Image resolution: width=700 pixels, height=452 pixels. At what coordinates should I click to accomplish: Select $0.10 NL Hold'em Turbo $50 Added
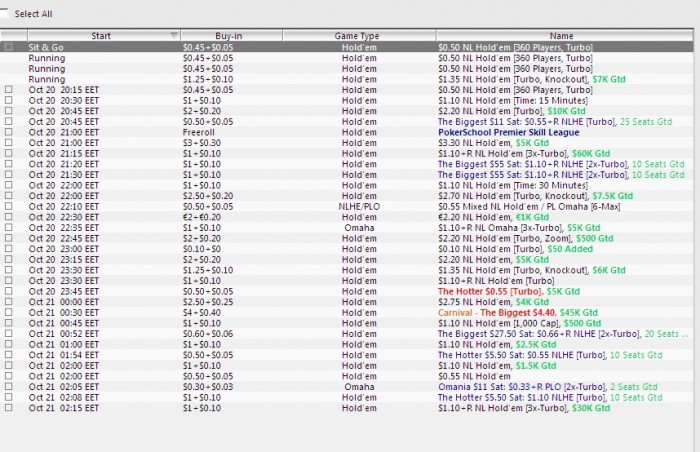click(x=515, y=249)
